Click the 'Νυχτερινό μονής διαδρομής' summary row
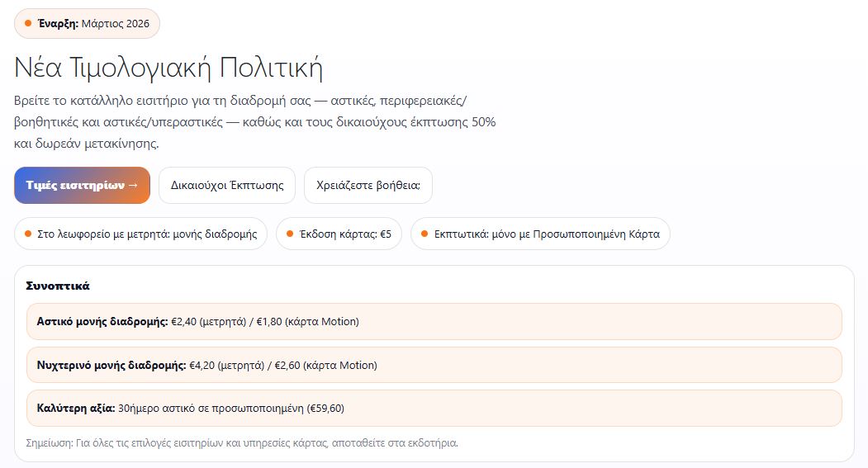 click(x=434, y=365)
